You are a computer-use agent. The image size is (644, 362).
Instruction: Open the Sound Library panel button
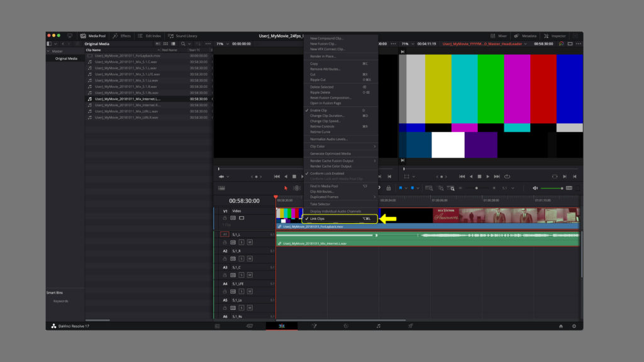pyautogui.click(x=183, y=36)
